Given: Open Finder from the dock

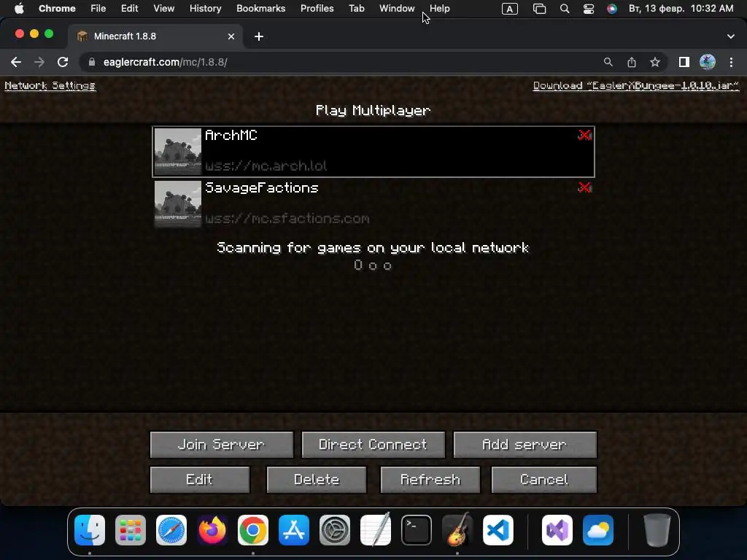Looking at the screenshot, I should click(90, 530).
